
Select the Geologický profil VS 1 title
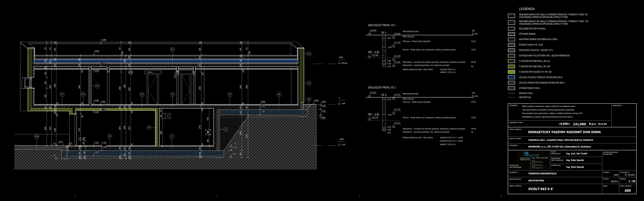point(381,25)
